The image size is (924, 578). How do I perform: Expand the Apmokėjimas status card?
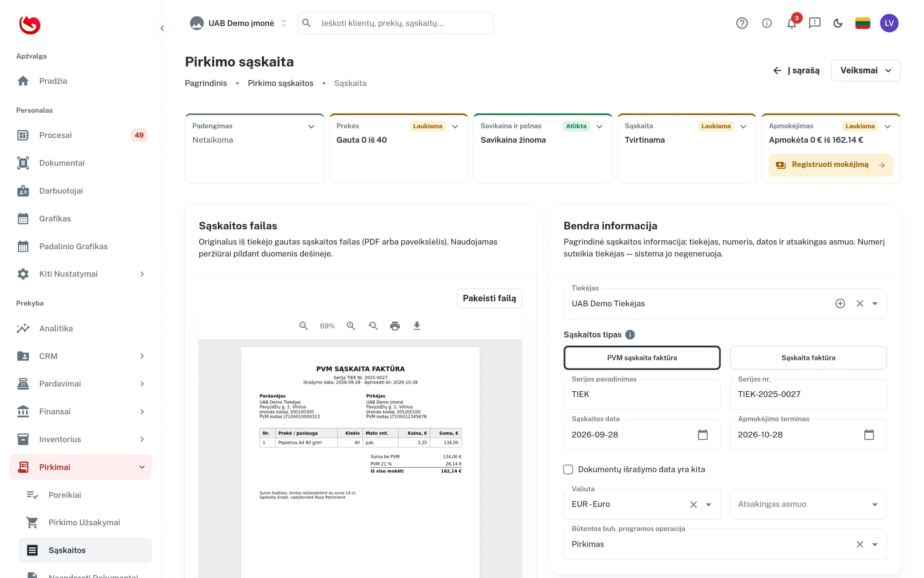887,126
